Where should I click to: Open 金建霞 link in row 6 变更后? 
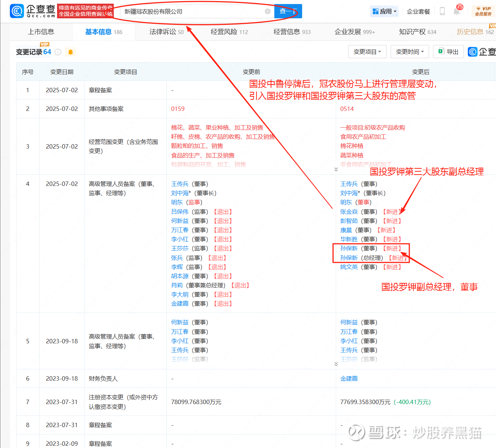pos(349,378)
